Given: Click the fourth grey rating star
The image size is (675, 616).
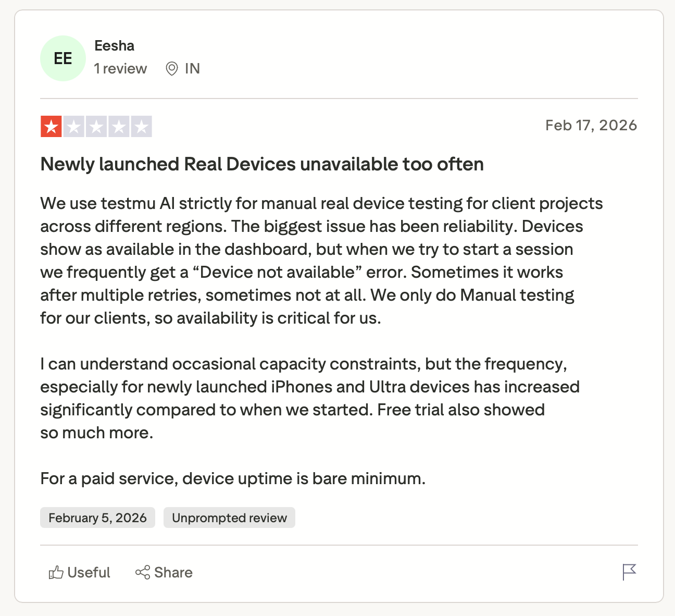Looking at the screenshot, I should [119, 127].
